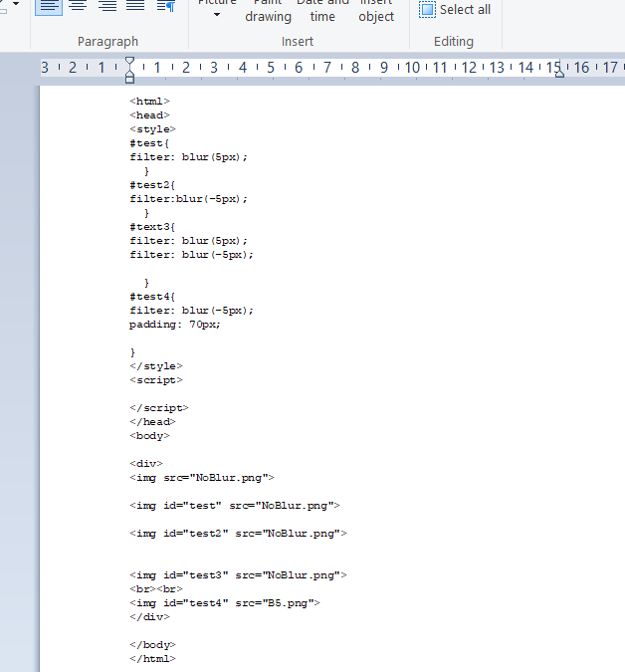The image size is (625, 672).
Task: Expand the Picture dropdown arrow
Action: click(x=217, y=15)
